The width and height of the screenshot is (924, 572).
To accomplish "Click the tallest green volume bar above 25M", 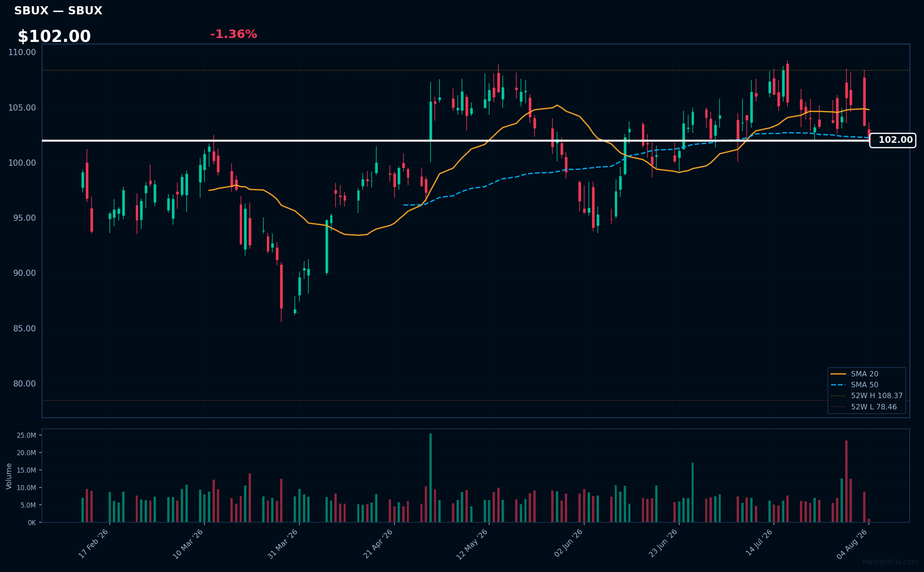I will point(431,478).
